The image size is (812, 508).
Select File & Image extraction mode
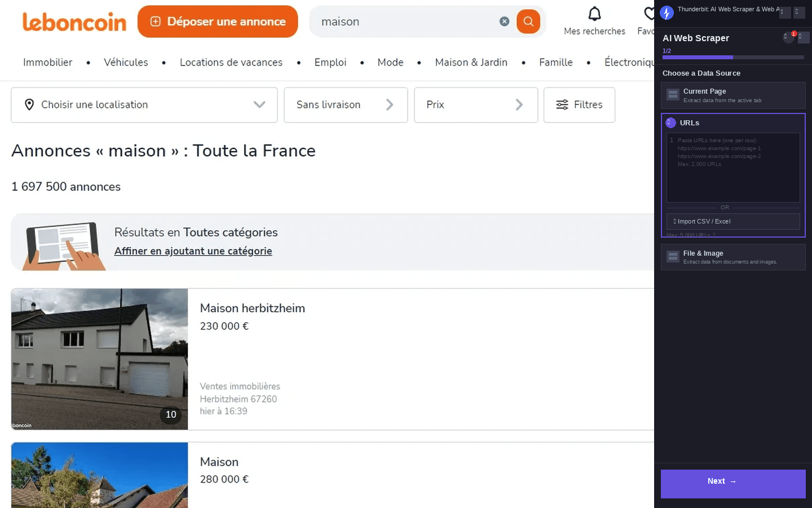coord(733,257)
